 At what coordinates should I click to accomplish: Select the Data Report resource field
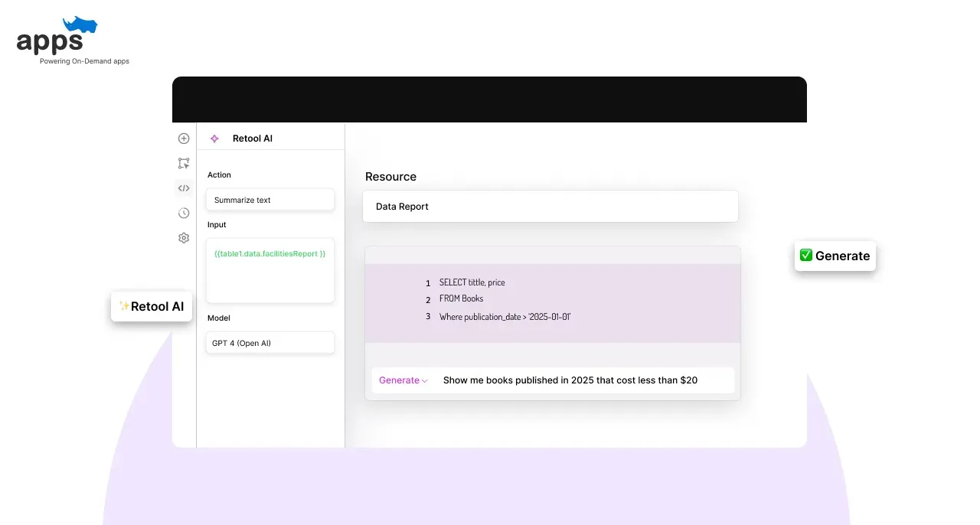pyautogui.click(x=550, y=207)
